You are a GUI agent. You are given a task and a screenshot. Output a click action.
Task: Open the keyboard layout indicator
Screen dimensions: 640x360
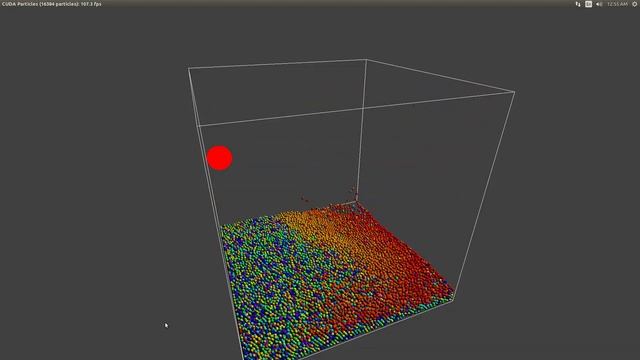(588, 4)
